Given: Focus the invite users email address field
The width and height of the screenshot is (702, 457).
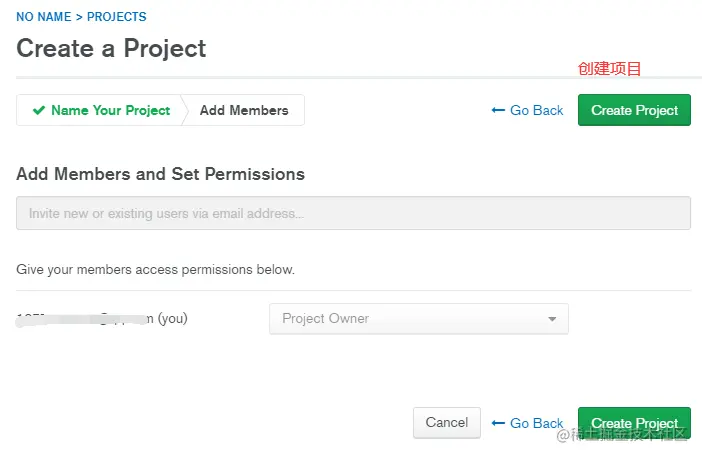Looking at the screenshot, I should point(353,213).
